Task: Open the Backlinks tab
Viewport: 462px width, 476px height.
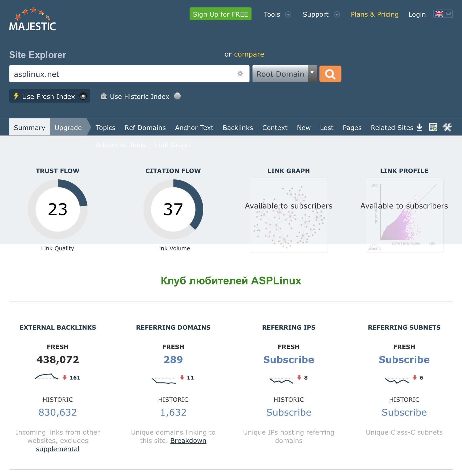Action: coord(238,128)
